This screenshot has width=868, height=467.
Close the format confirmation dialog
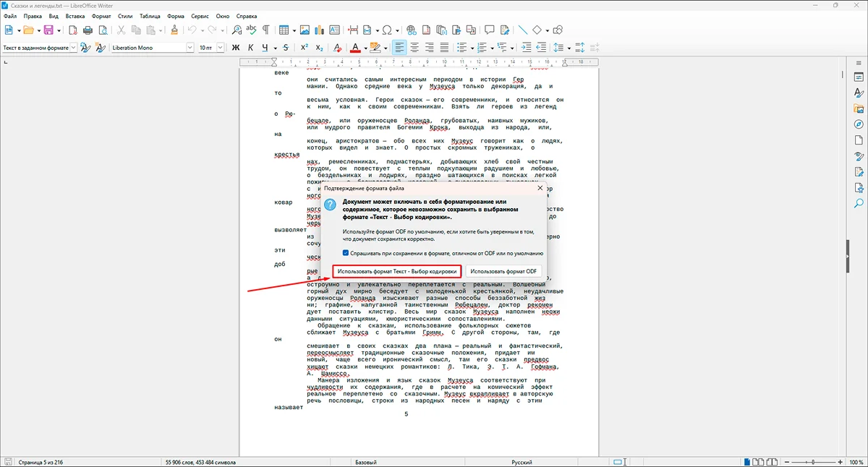click(x=540, y=188)
